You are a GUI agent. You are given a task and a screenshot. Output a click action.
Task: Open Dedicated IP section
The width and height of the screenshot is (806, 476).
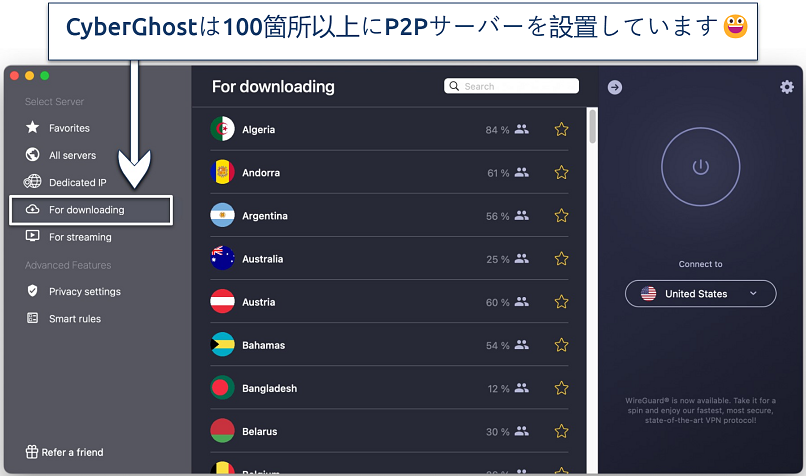(77, 182)
